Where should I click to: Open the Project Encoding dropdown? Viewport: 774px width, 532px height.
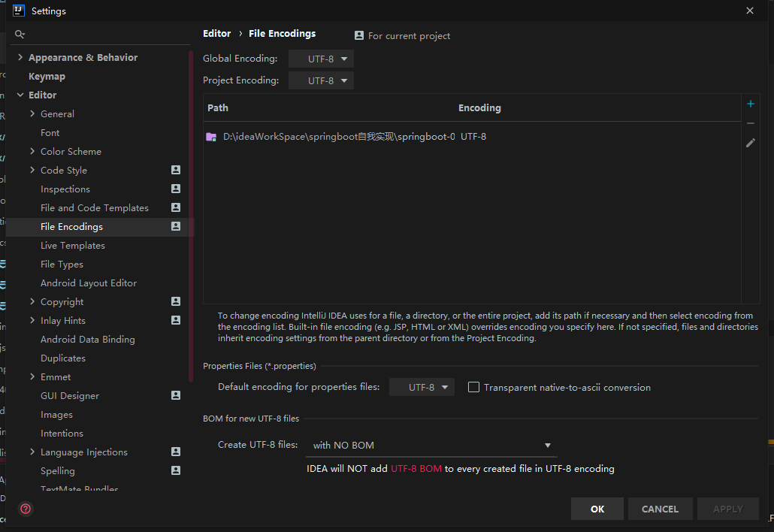[321, 80]
